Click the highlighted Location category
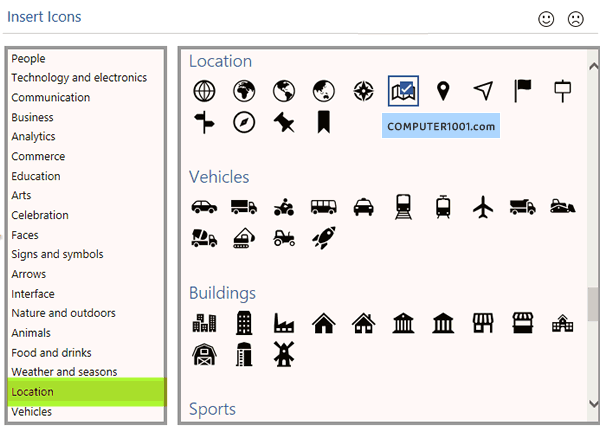 coord(87,392)
